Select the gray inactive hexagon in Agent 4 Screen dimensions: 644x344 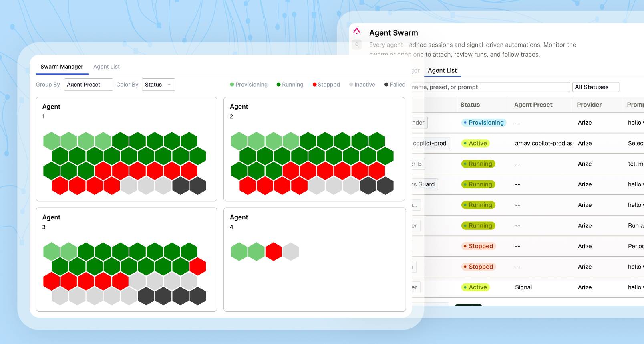coord(291,252)
